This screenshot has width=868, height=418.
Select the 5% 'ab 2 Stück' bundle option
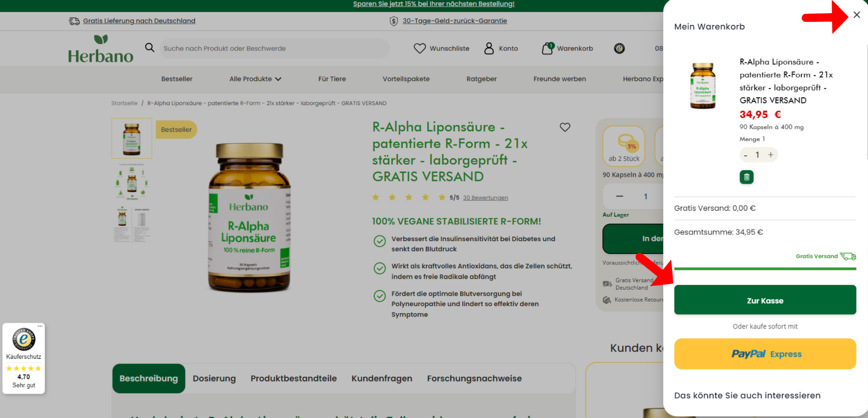click(x=623, y=146)
